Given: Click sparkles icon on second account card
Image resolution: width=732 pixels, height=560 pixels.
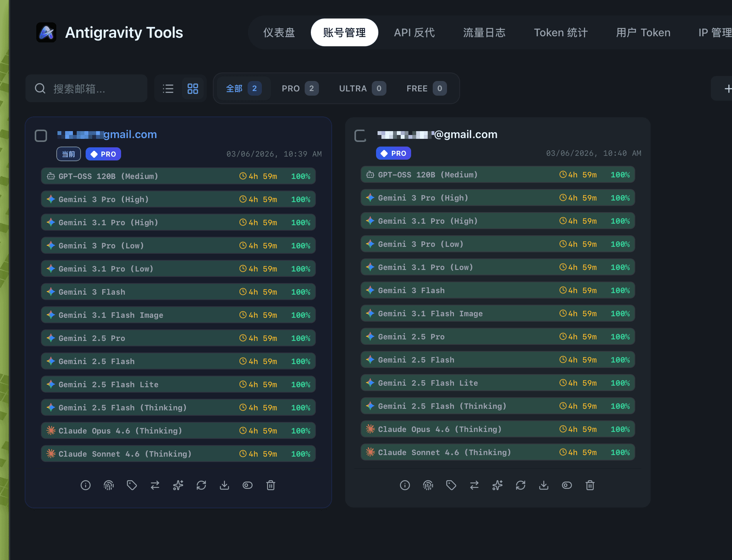Looking at the screenshot, I should pos(498,485).
